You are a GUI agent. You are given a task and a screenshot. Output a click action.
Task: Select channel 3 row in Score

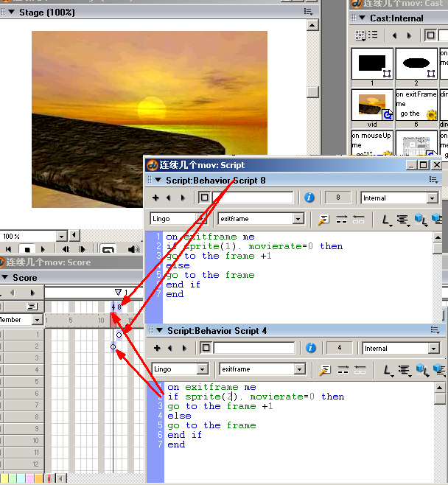[22, 358]
